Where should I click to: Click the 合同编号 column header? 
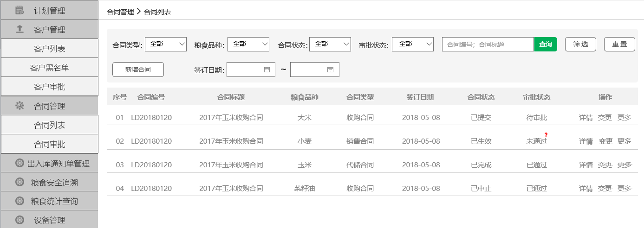pos(151,97)
